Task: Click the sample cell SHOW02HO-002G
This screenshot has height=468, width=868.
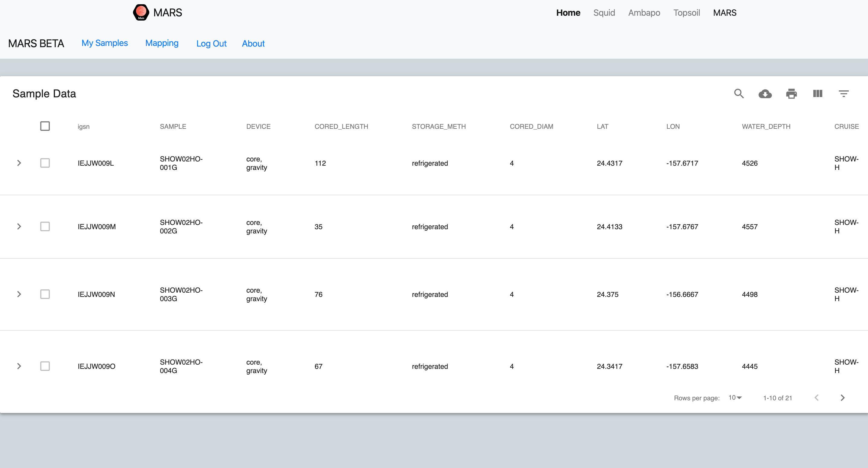Action: (181, 226)
